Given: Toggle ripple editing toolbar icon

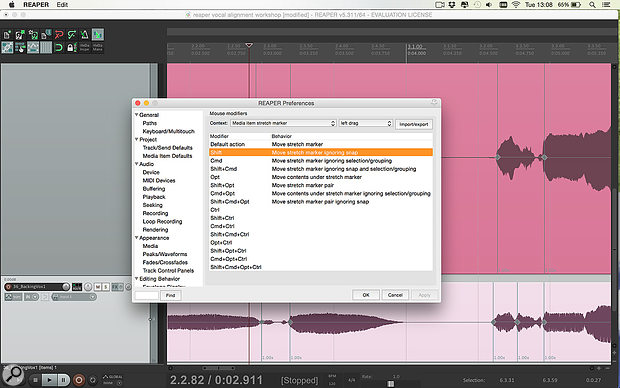Looking at the screenshot, I should pos(20,48).
